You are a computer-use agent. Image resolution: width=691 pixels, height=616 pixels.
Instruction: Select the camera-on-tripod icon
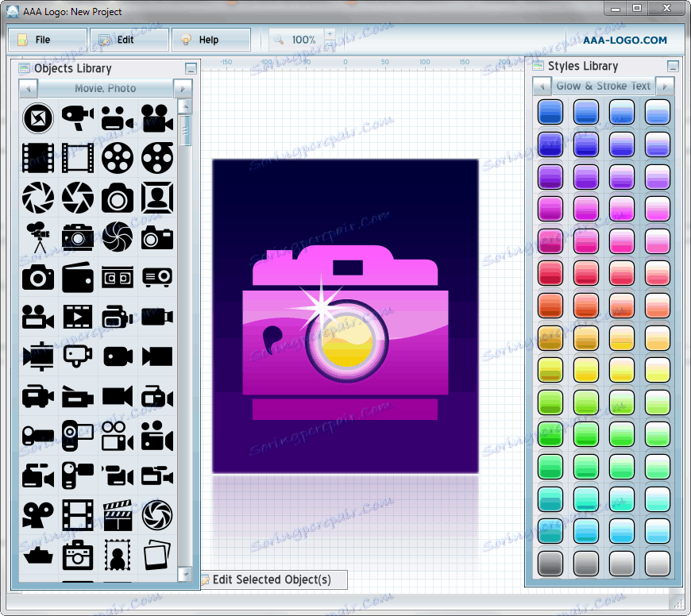[38, 237]
